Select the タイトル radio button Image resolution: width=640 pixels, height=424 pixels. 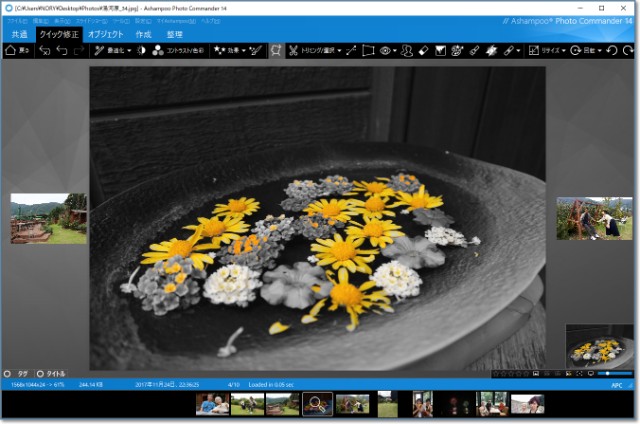click(41, 373)
